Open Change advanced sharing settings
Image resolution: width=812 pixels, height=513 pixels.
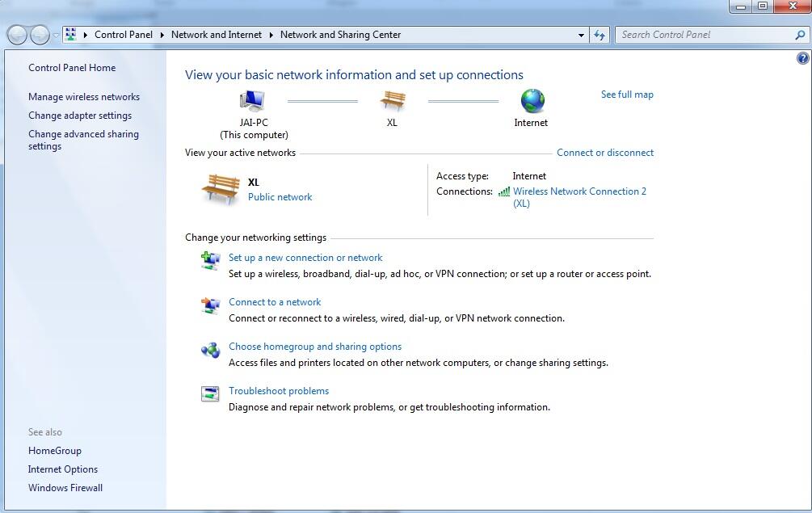83,140
